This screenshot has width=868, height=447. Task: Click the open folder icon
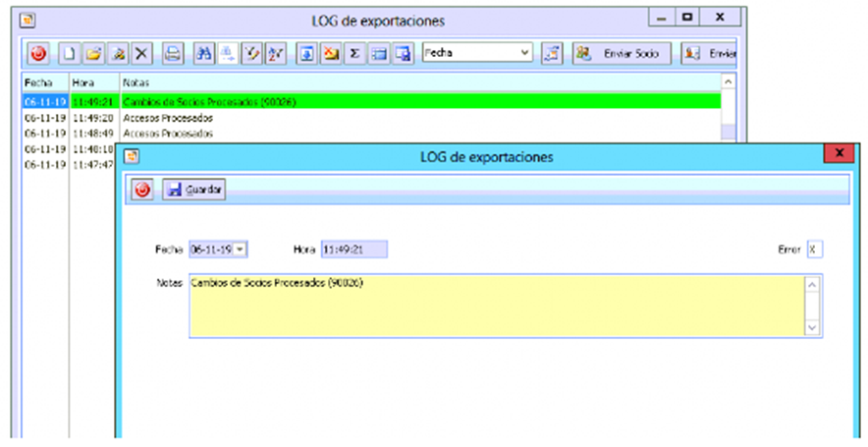point(93,53)
